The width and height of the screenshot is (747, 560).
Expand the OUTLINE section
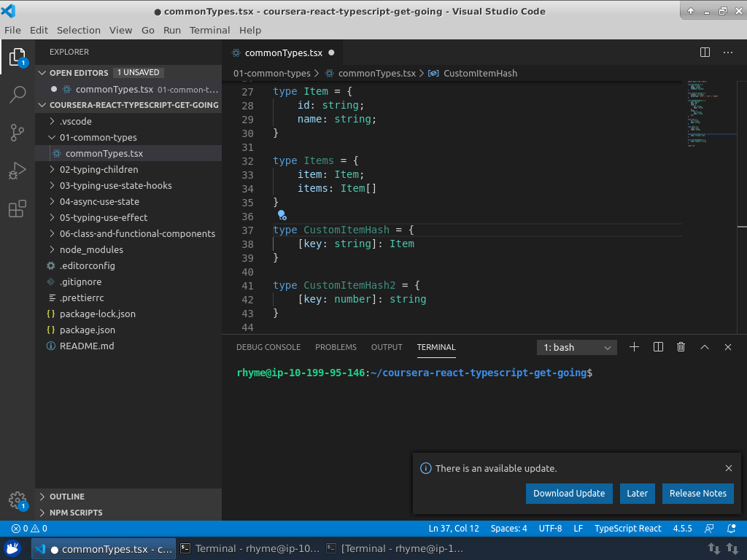point(67,497)
